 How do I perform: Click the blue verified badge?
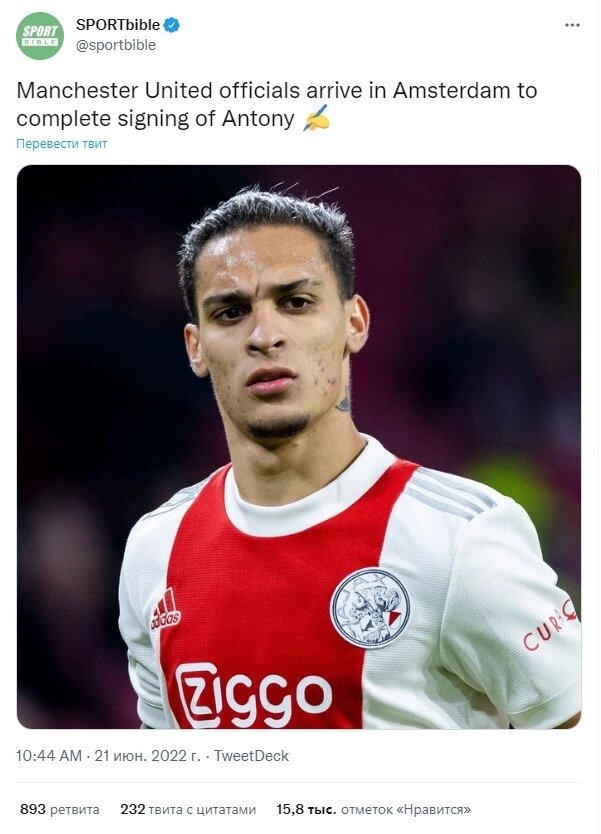tap(171, 24)
